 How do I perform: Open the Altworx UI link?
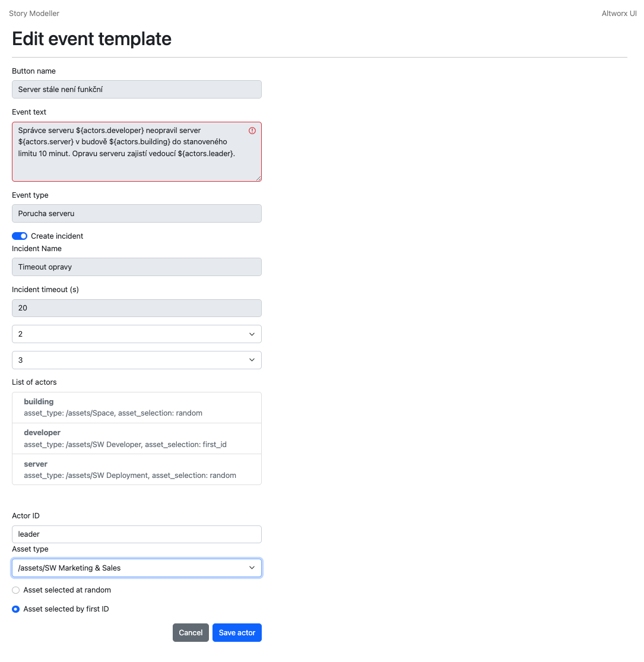coord(619,13)
